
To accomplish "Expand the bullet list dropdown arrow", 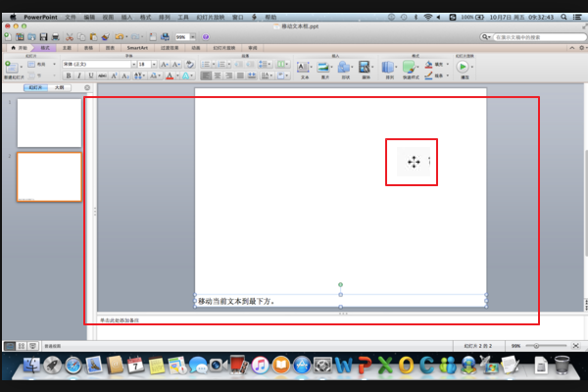I will (214, 65).
